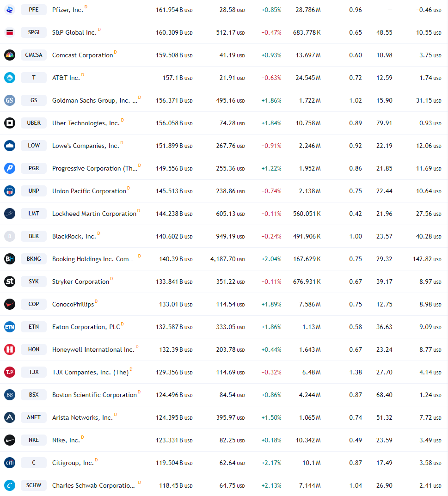Click the +2.17% change value

[271, 463]
